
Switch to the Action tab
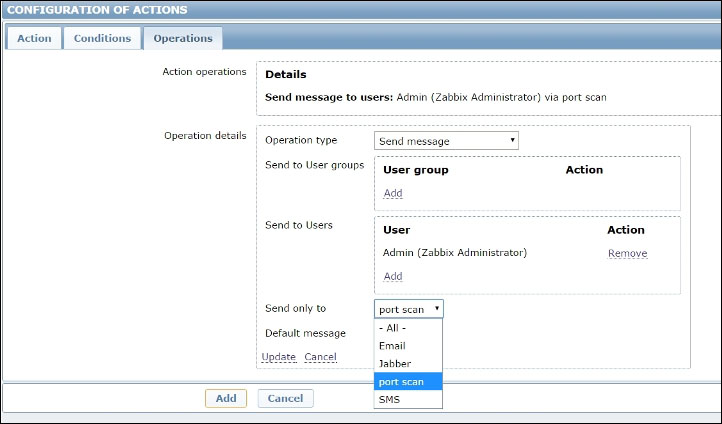34,38
